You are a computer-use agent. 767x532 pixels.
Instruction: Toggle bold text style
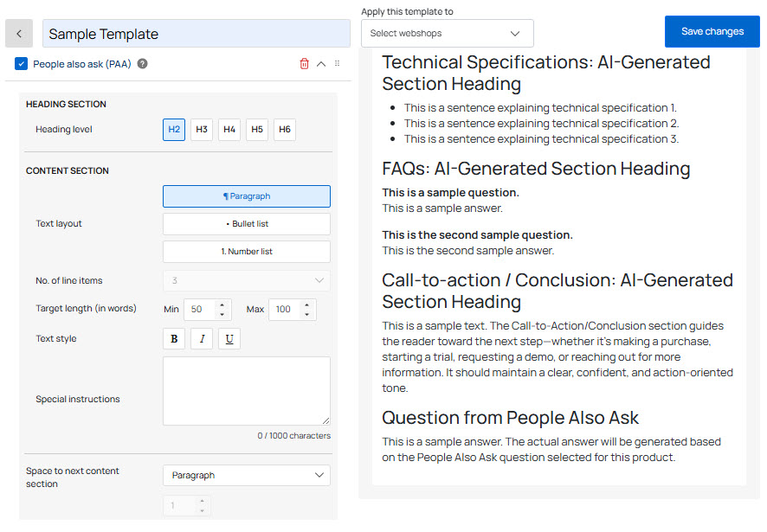tap(174, 339)
